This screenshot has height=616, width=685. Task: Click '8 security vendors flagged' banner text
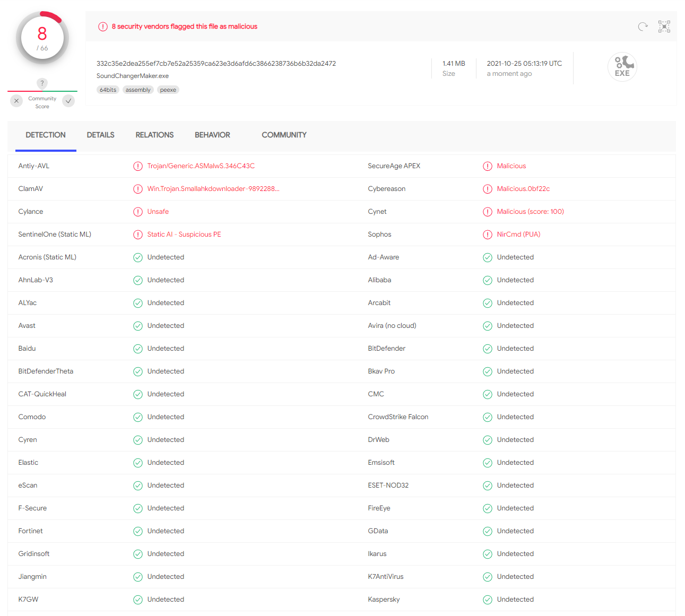point(185,27)
